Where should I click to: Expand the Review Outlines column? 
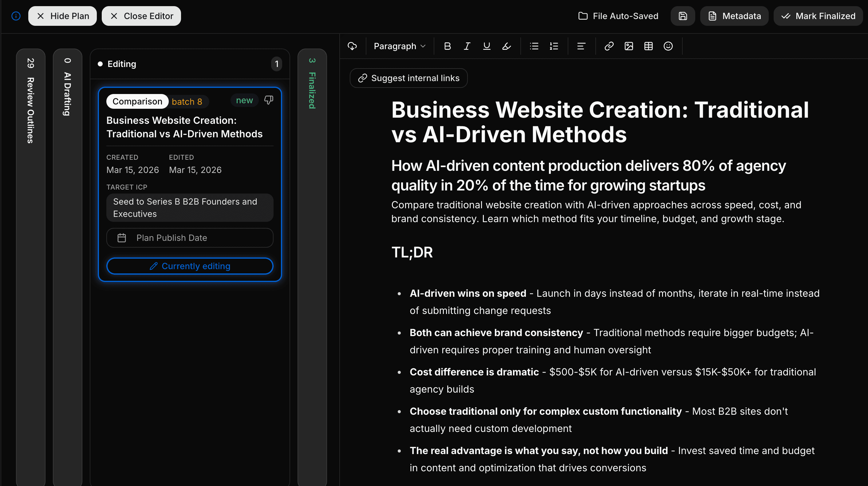tap(30, 101)
